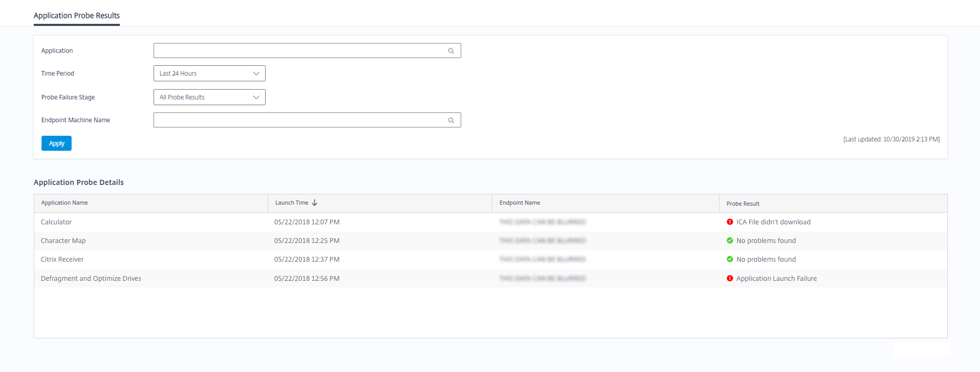Open the Application Probe Results tab
980x372 pixels.
point(77,16)
